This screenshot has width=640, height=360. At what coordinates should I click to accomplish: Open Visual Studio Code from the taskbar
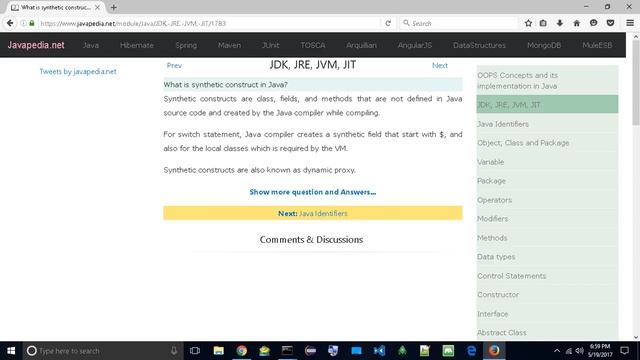(x=379, y=351)
